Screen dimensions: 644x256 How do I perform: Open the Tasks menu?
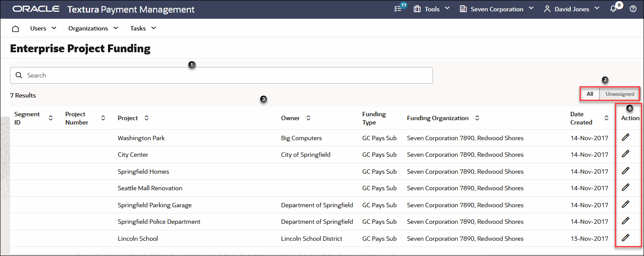pyautogui.click(x=138, y=28)
